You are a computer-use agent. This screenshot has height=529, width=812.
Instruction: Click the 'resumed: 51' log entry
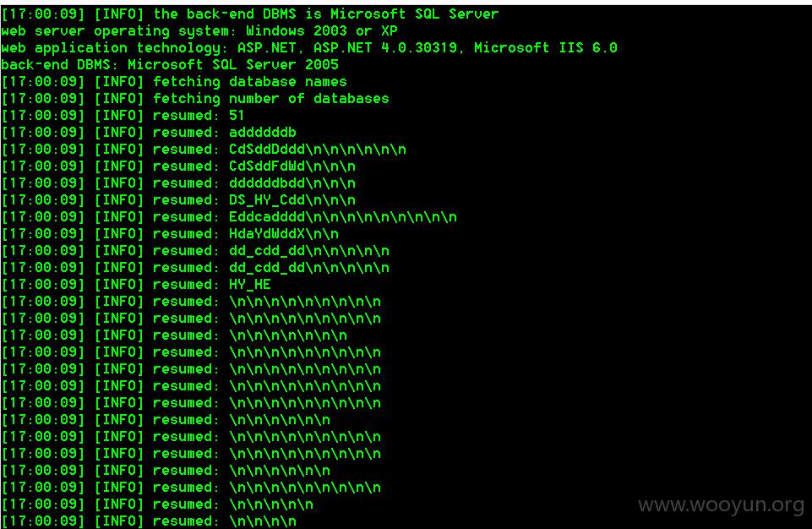[123, 116]
